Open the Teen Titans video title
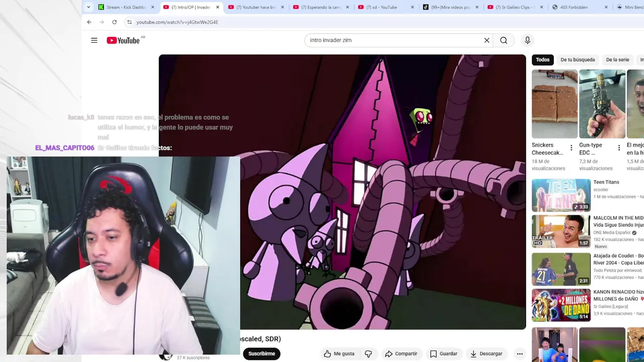 click(606, 182)
